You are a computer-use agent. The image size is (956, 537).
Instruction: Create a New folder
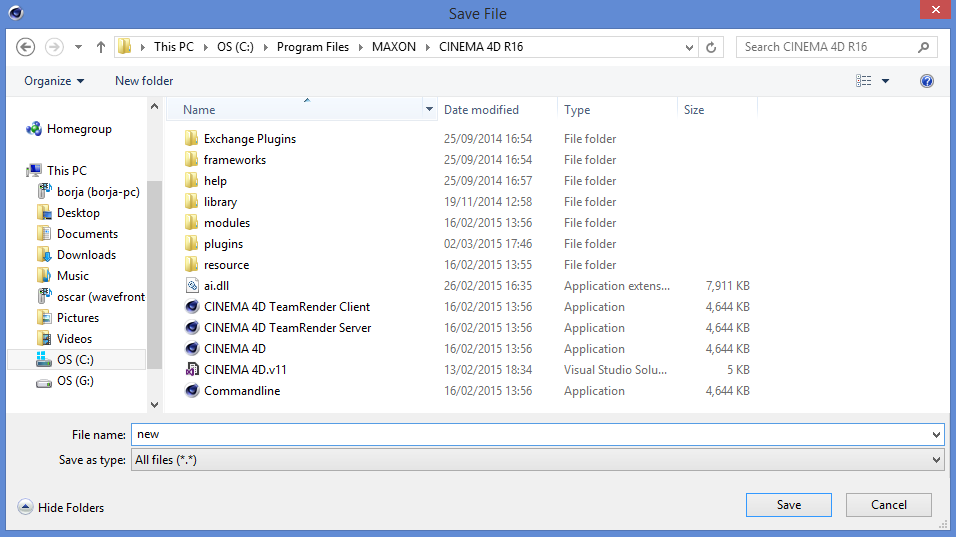tap(144, 81)
